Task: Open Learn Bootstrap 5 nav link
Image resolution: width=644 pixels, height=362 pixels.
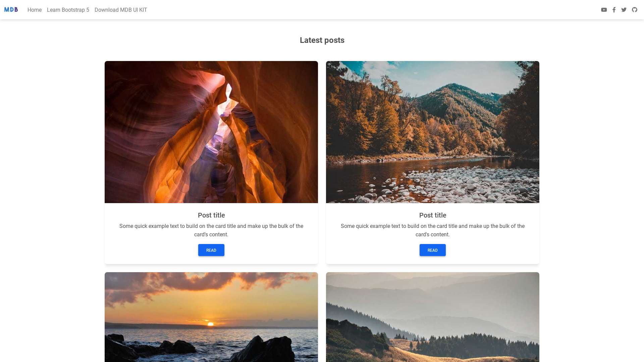Action: point(68,10)
